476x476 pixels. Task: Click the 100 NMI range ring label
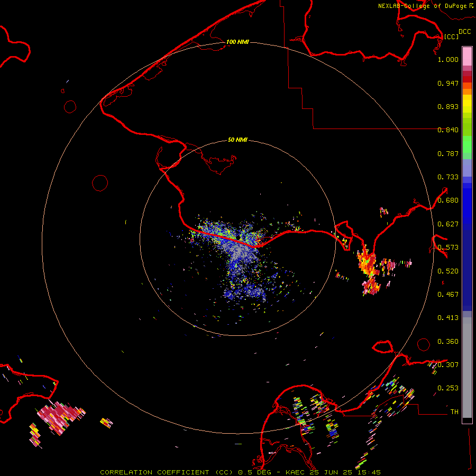[237, 42]
